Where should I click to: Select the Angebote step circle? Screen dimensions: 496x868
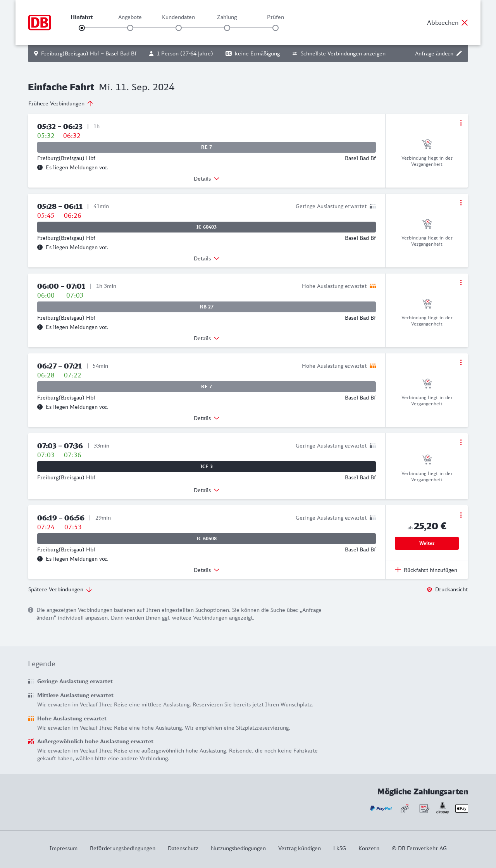[130, 28]
